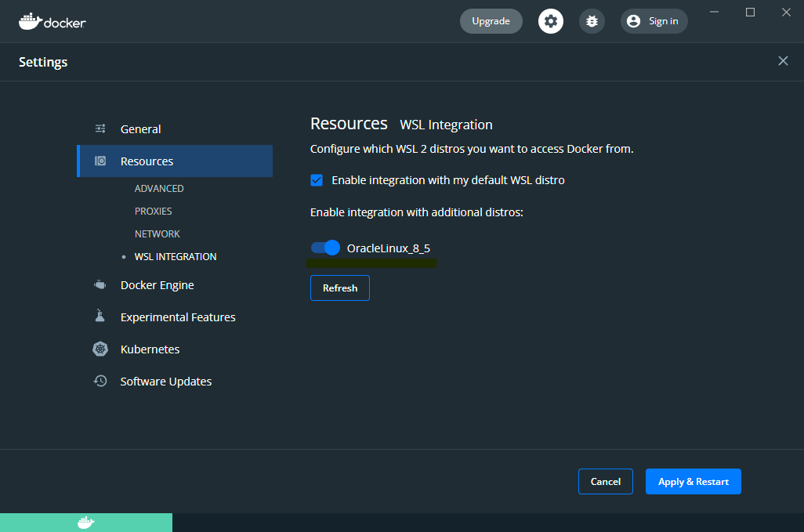Click the General sliders icon
Screen dimensions: 804x532
[100, 128]
